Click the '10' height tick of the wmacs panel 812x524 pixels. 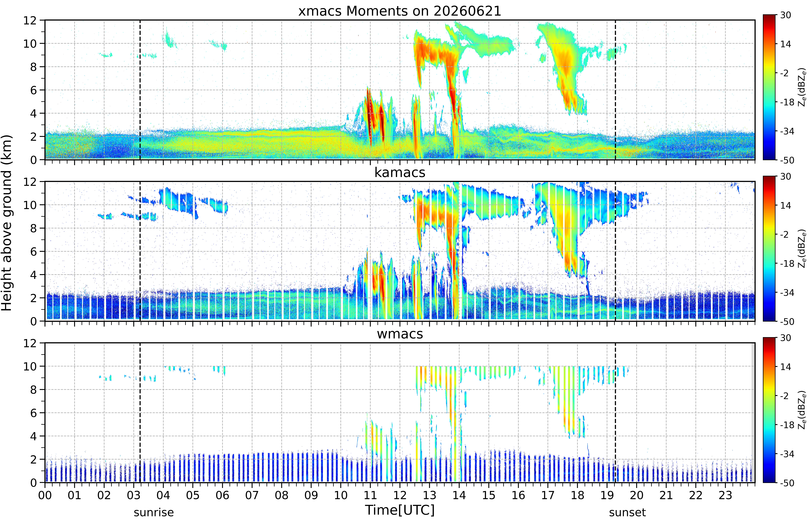[30, 366]
